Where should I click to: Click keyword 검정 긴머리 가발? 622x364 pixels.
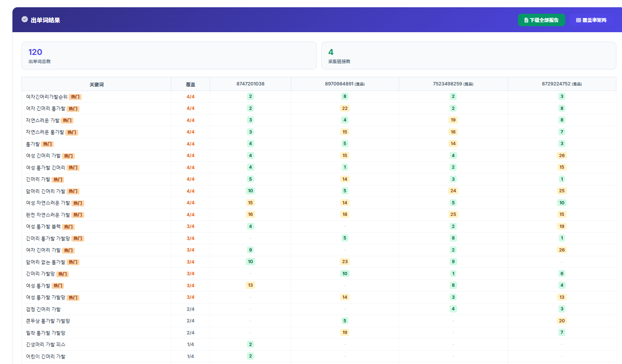[x=43, y=309]
